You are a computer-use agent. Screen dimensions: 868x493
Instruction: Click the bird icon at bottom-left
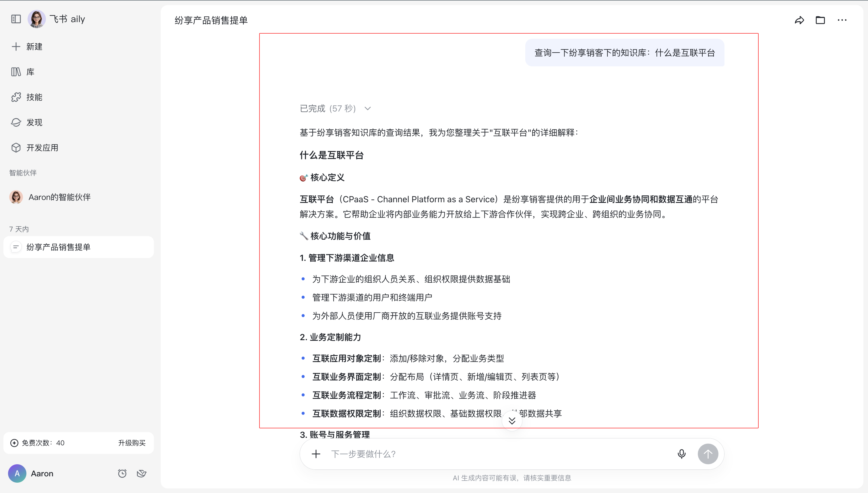pyautogui.click(x=142, y=473)
